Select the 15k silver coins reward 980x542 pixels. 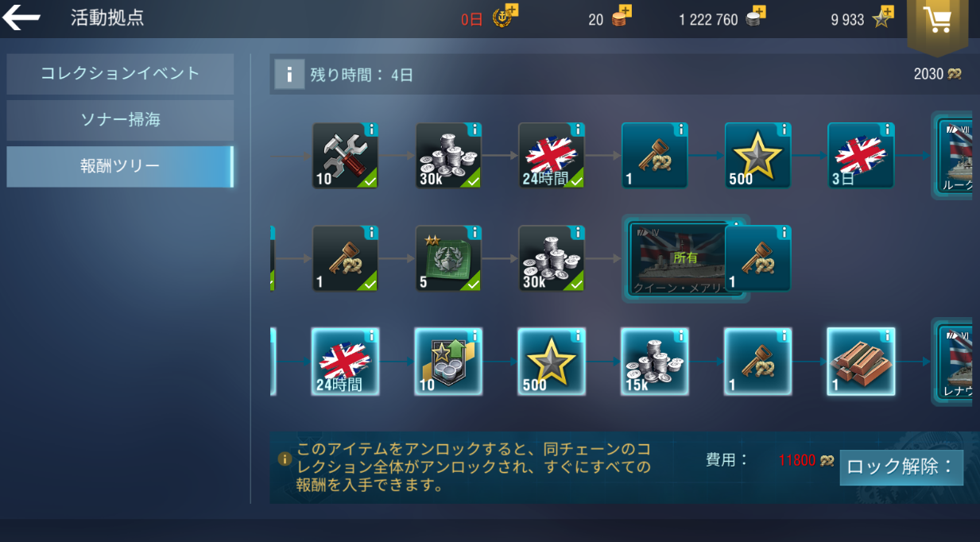tap(655, 362)
